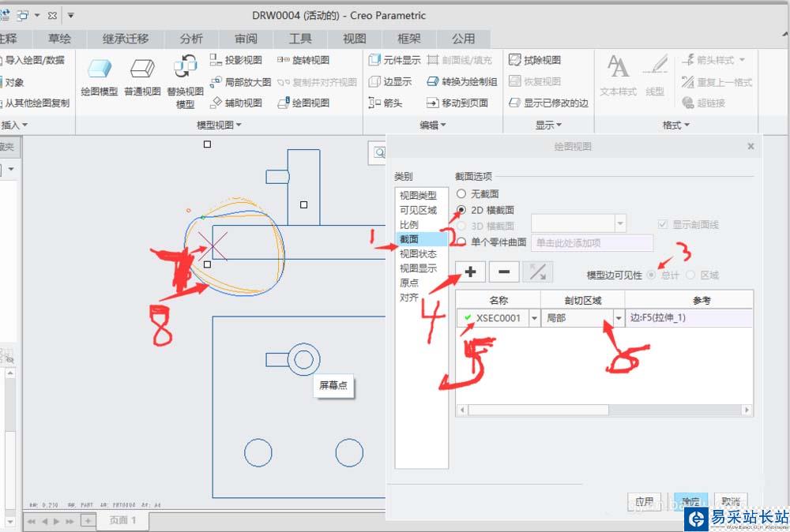Expand the 插入 group dropdown
The height and width of the screenshot is (532, 790).
(14, 125)
